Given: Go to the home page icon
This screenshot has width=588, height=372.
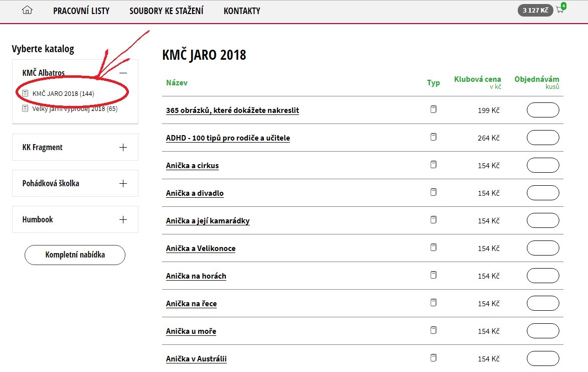Looking at the screenshot, I should pos(27,10).
